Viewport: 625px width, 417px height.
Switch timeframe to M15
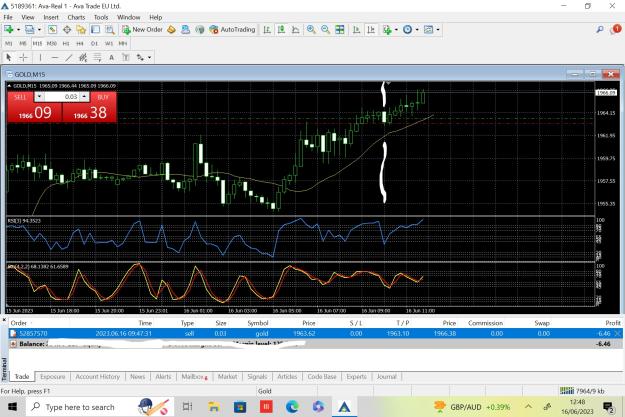click(x=37, y=43)
